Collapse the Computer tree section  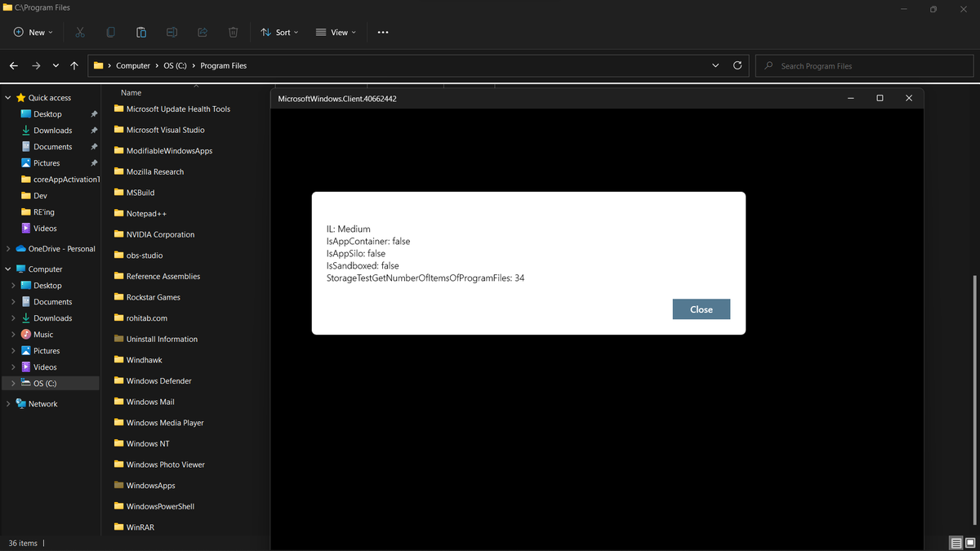click(8, 269)
